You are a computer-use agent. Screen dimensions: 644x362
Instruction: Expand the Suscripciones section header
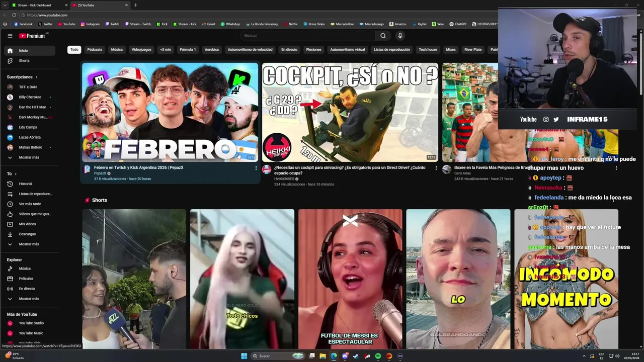(22, 77)
